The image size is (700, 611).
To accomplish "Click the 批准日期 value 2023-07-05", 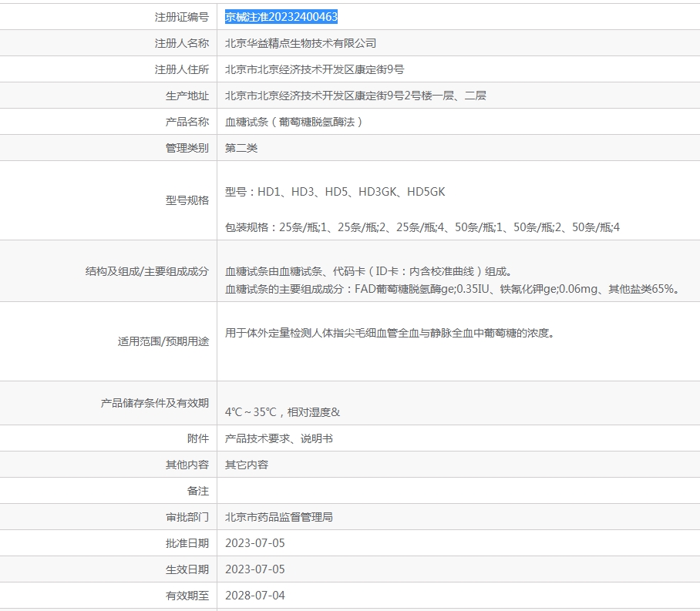I will click(255, 544).
